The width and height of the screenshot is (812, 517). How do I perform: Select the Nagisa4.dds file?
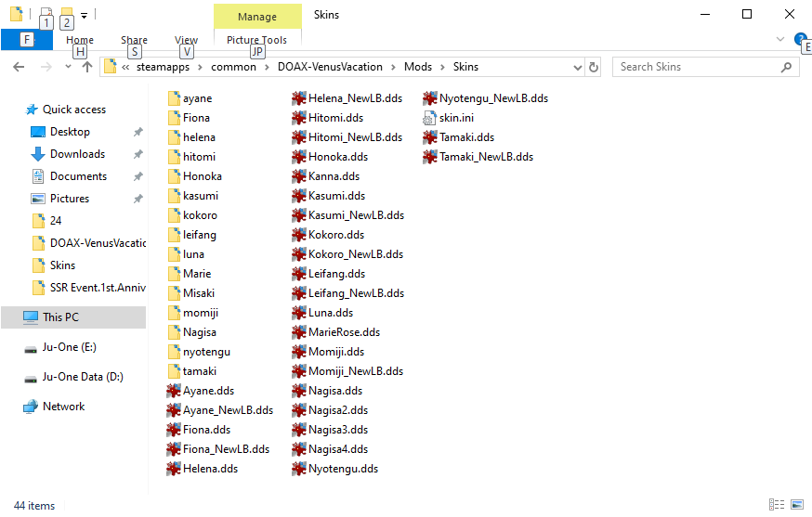point(330,449)
